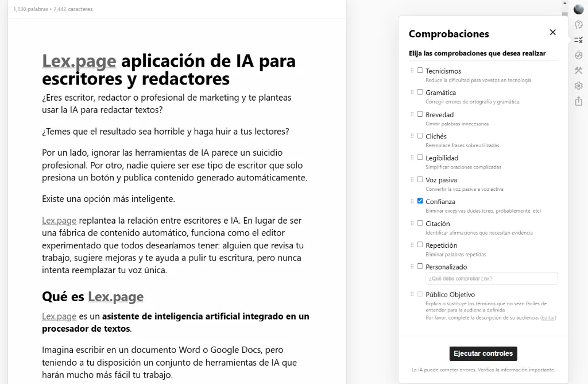
Task: Enable the Gramática check
Action: [420, 92]
